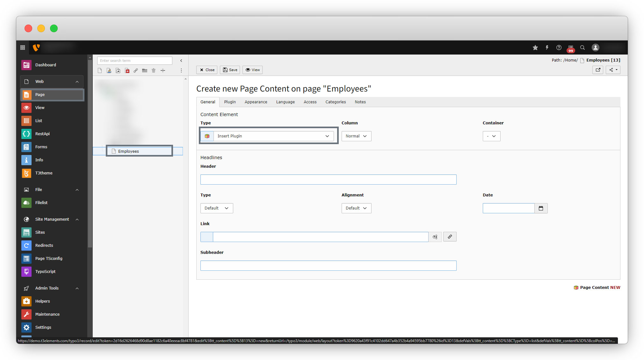Click the folder icon in page tree toolbar
Viewport: 644px width, 360px height.
click(x=145, y=70)
